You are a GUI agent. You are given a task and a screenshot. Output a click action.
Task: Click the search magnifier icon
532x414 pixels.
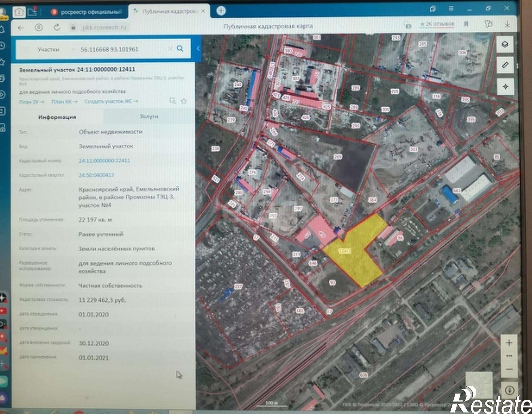tap(180, 48)
